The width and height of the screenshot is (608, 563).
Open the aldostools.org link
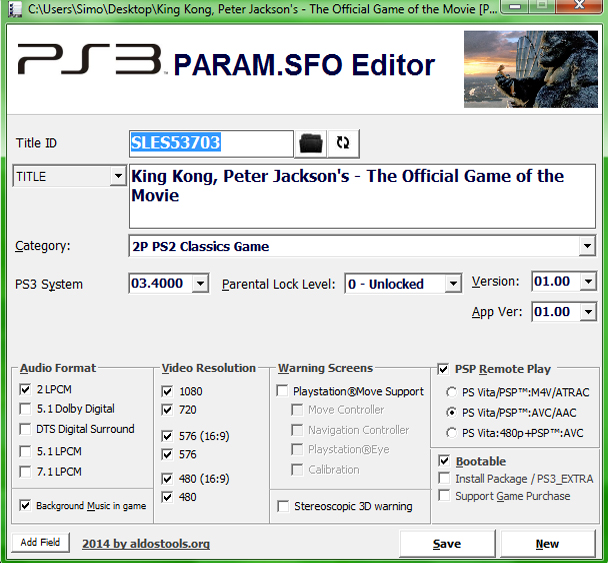(146, 544)
